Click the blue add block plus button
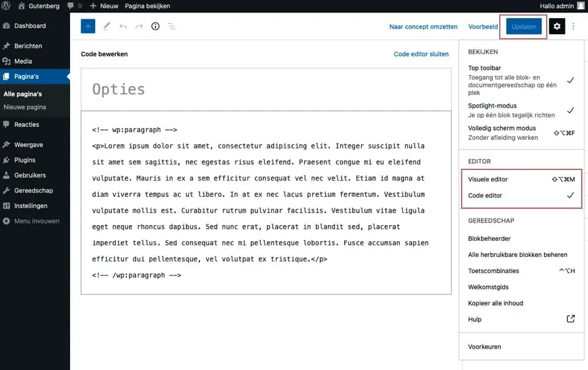 [88, 26]
